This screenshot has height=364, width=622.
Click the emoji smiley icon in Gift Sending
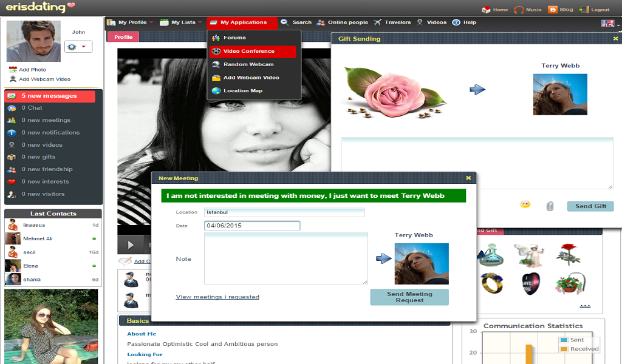[525, 204]
